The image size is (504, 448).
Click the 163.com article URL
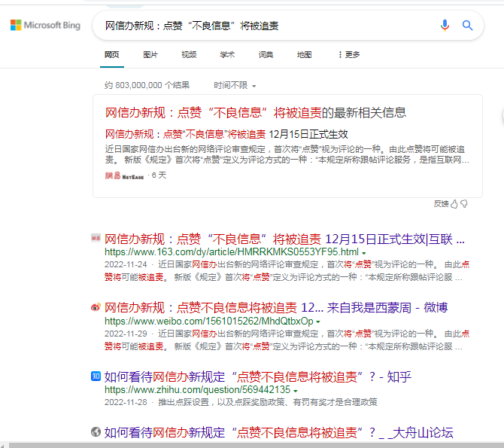[232, 252]
